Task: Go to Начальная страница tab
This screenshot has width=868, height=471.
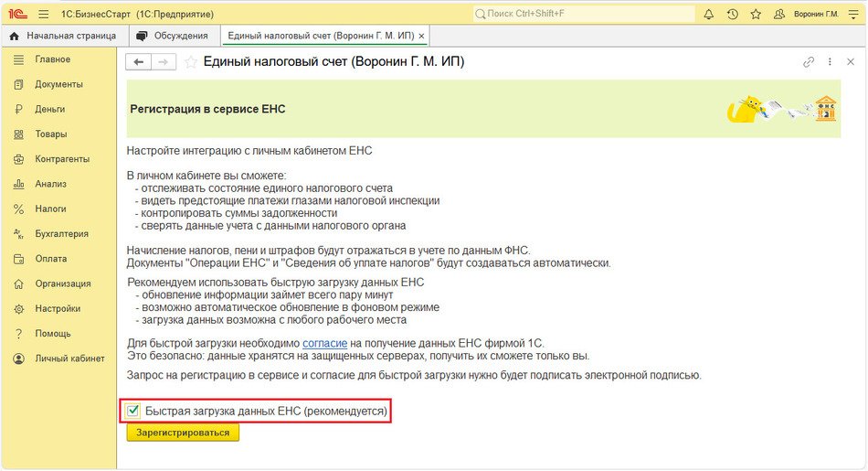Action: tap(64, 36)
